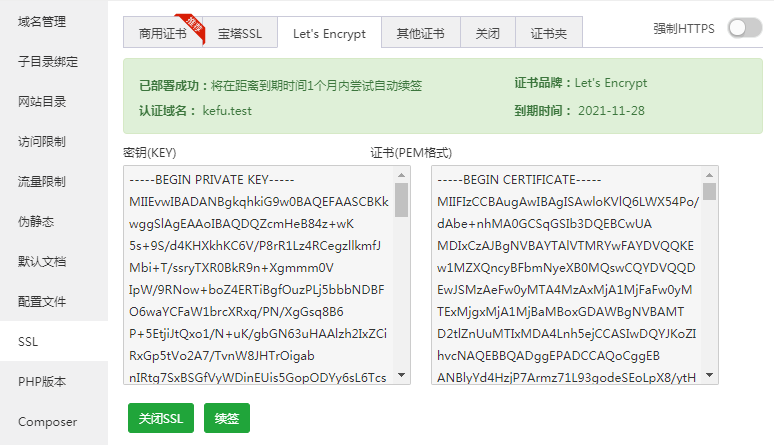Click the 关闭SSL button
The height and width of the screenshot is (445, 774).
[161, 418]
